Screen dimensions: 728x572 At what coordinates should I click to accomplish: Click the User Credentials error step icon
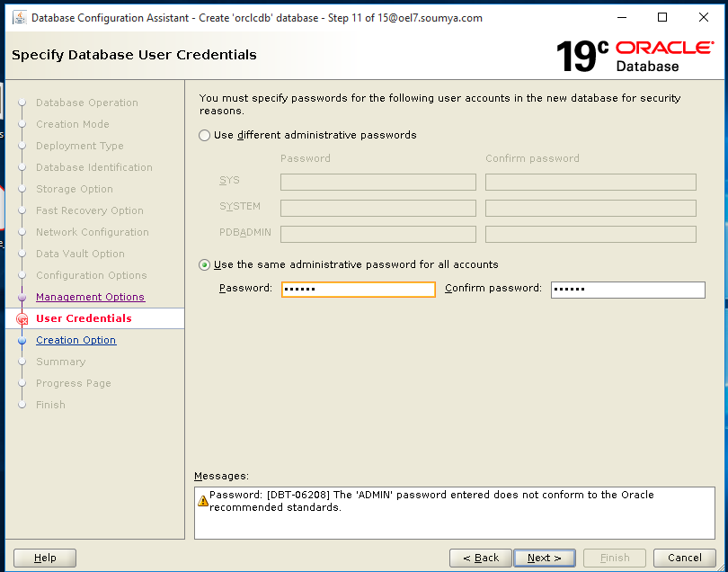click(x=22, y=318)
